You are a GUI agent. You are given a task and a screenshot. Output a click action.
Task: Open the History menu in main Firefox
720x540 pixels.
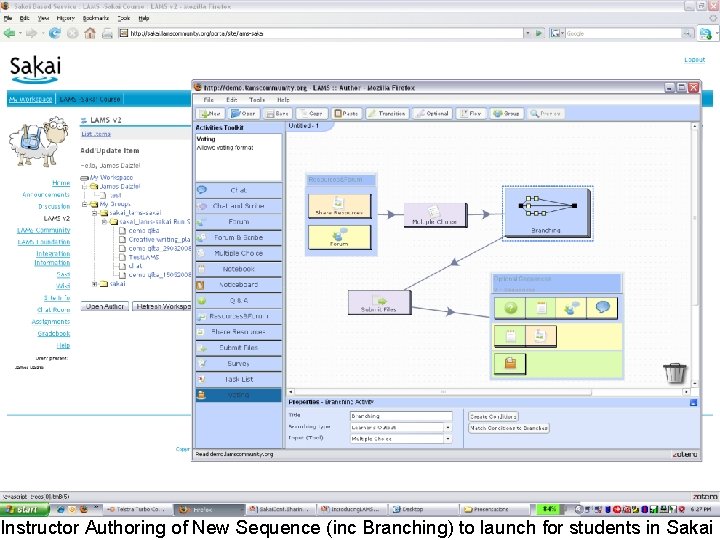[x=65, y=18]
